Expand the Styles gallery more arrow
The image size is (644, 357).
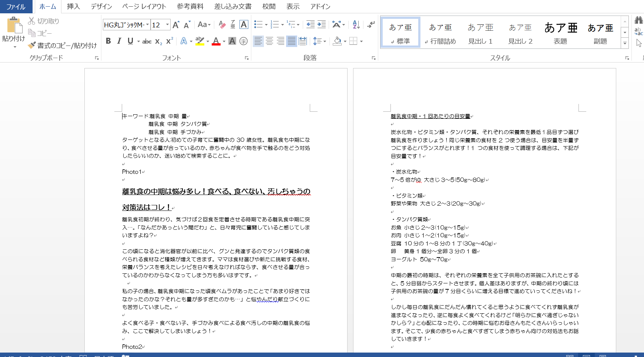click(x=625, y=43)
